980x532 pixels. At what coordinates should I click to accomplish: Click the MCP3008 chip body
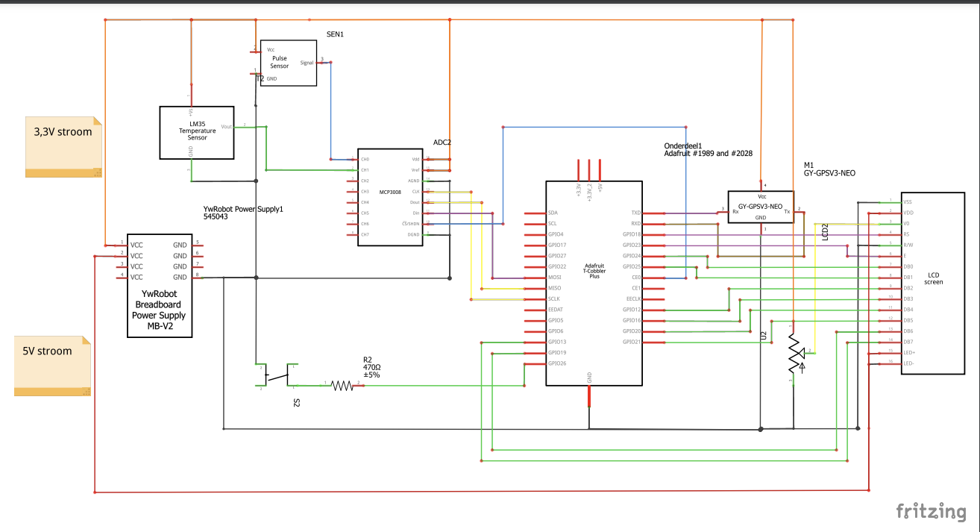(x=390, y=196)
